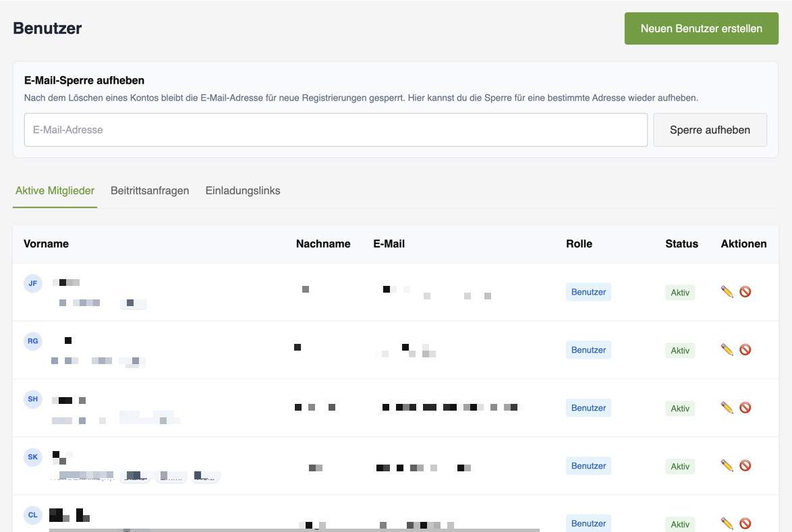Image resolution: width=792 pixels, height=532 pixels.
Task: Edit the SK user via pencil icon
Action: [727, 466]
